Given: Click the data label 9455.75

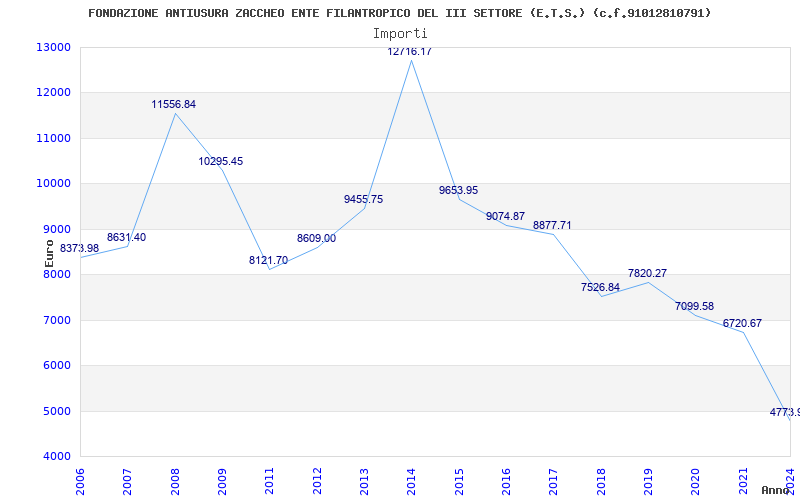Looking at the screenshot, I should [x=363, y=199].
